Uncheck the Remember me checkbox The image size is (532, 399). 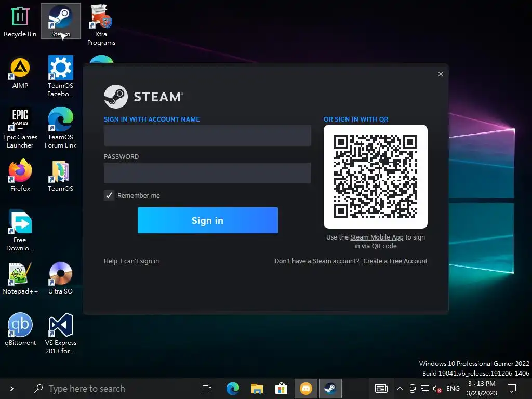(109, 195)
